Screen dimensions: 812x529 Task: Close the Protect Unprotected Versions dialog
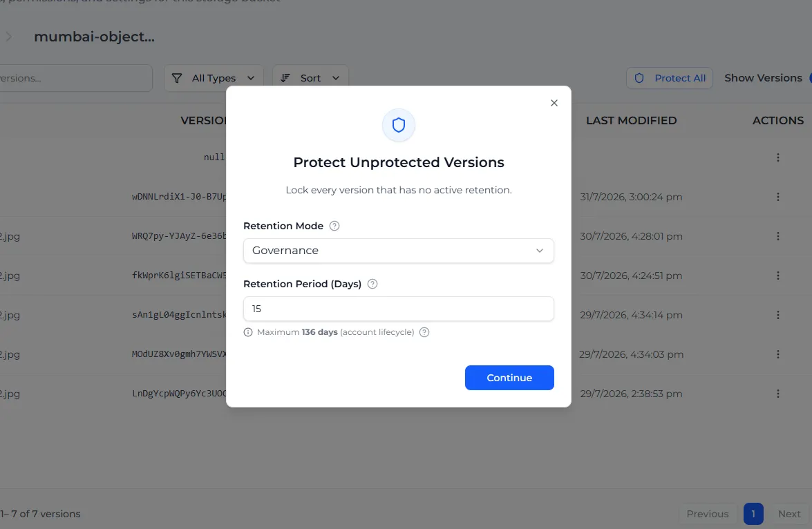(x=554, y=103)
